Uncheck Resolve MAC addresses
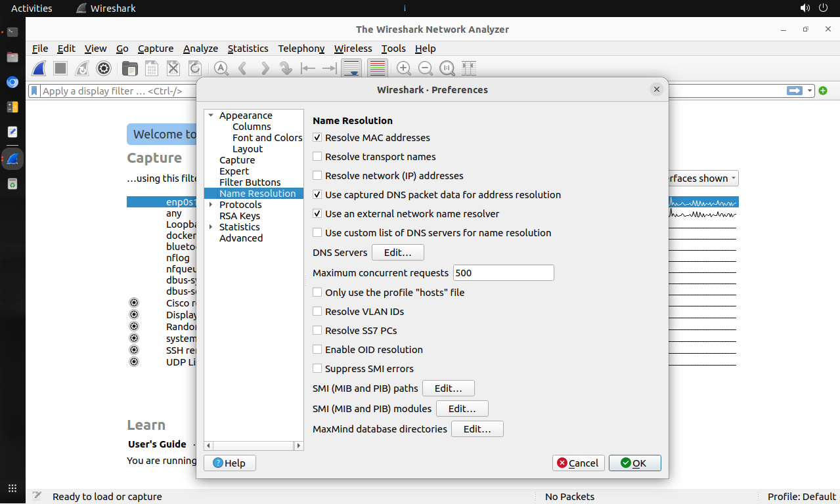 point(318,138)
